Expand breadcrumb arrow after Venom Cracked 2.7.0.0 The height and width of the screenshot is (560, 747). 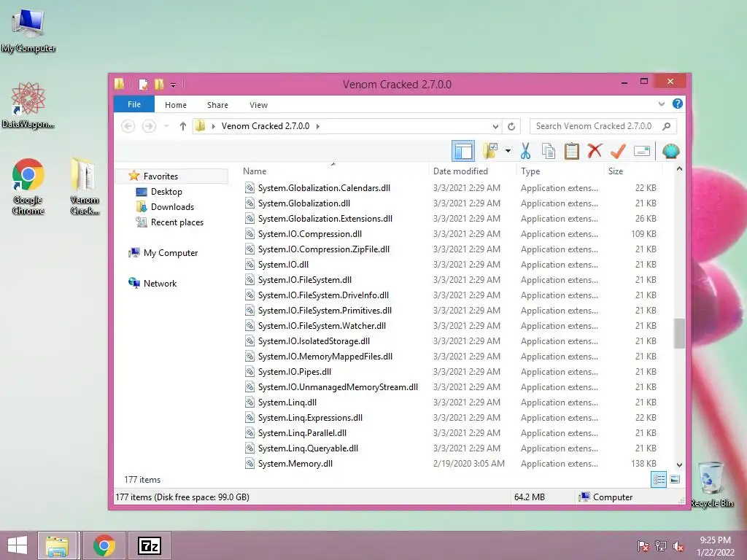click(x=318, y=126)
